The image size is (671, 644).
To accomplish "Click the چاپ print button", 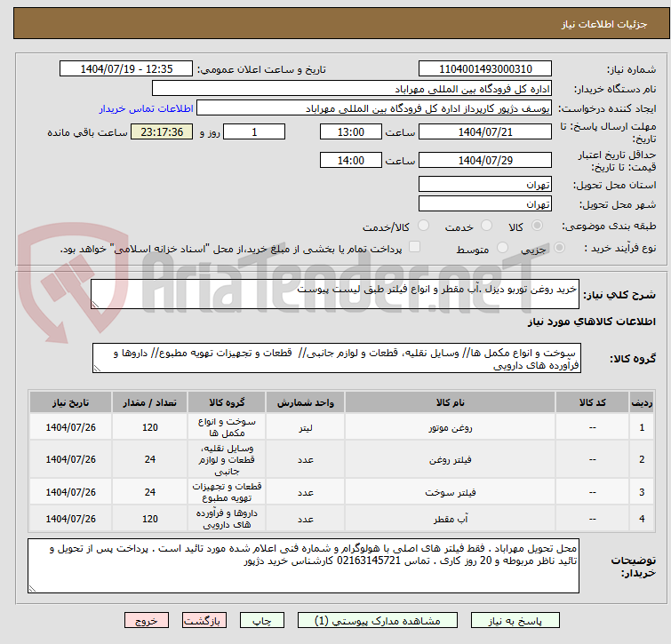I will coord(262,621).
